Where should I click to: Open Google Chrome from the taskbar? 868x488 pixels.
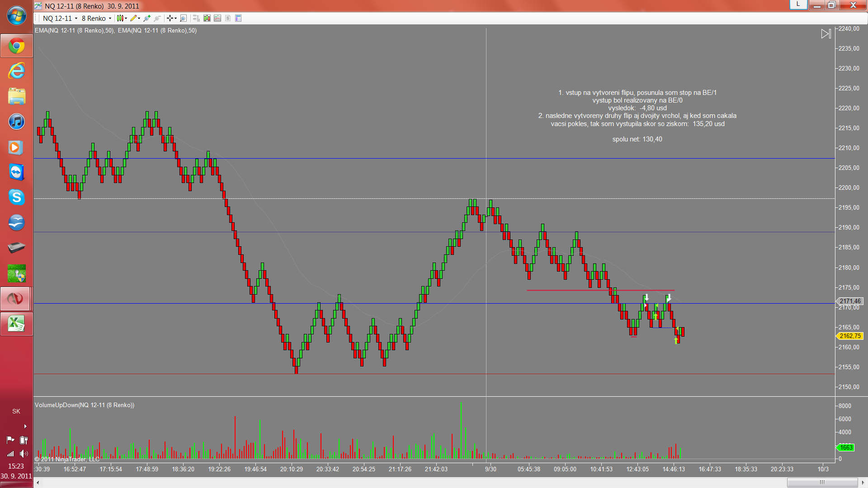click(x=17, y=46)
